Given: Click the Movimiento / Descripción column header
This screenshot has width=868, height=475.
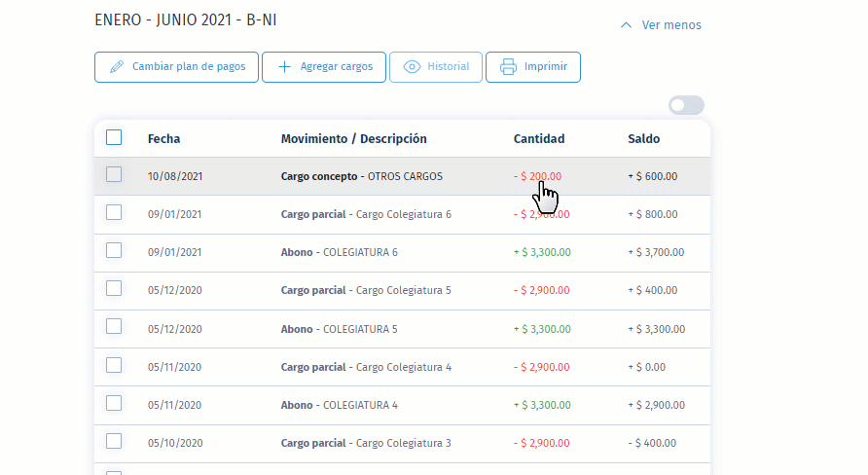Looking at the screenshot, I should tap(354, 139).
